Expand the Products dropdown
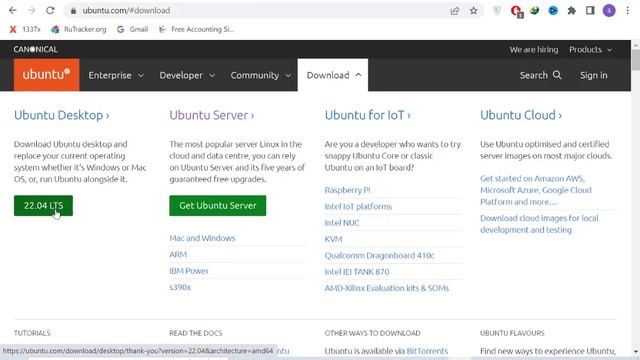Viewport: 640px width, 360px height. 591,50
